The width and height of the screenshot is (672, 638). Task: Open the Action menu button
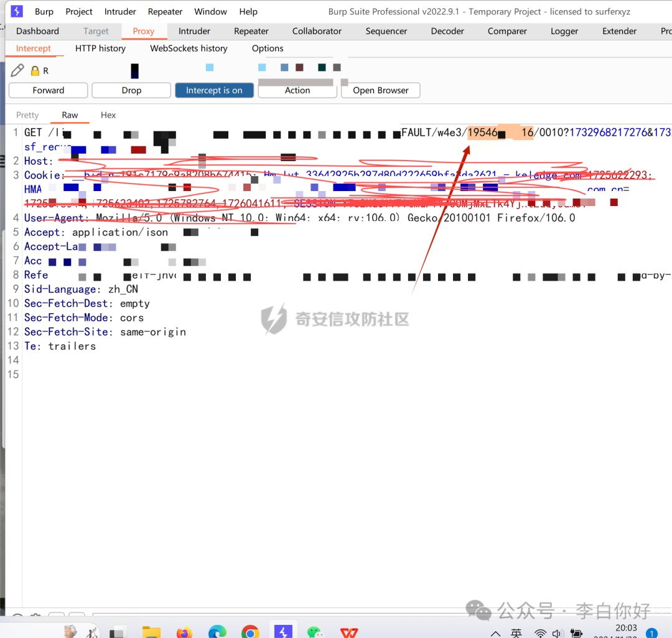point(297,90)
